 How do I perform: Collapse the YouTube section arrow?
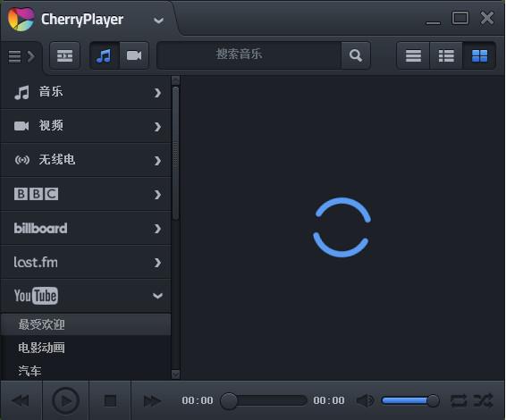click(157, 296)
